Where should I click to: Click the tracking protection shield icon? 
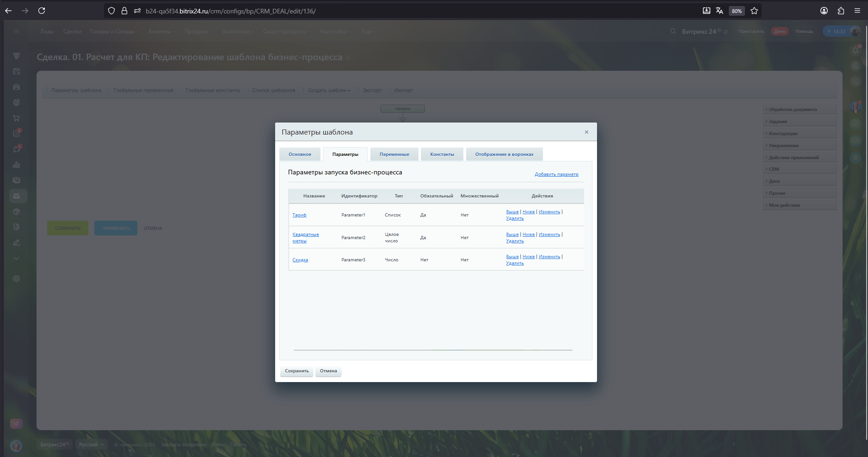tap(111, 11)
